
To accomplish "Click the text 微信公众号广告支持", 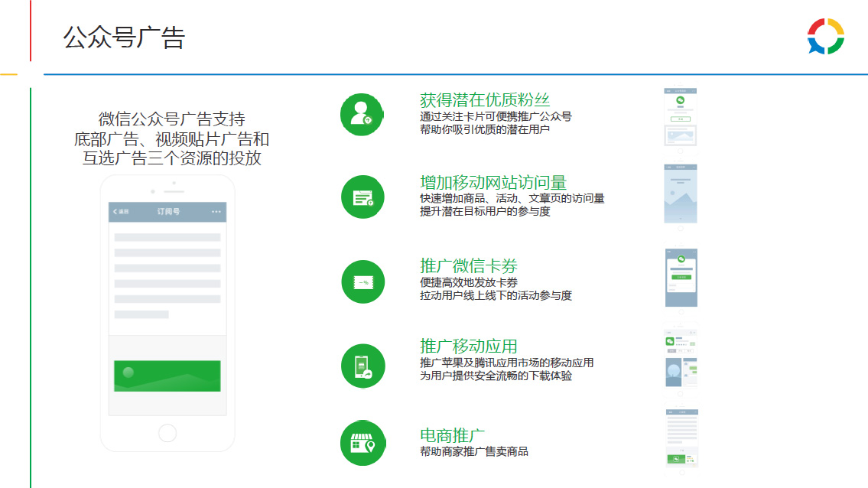I will click(171, 119).
